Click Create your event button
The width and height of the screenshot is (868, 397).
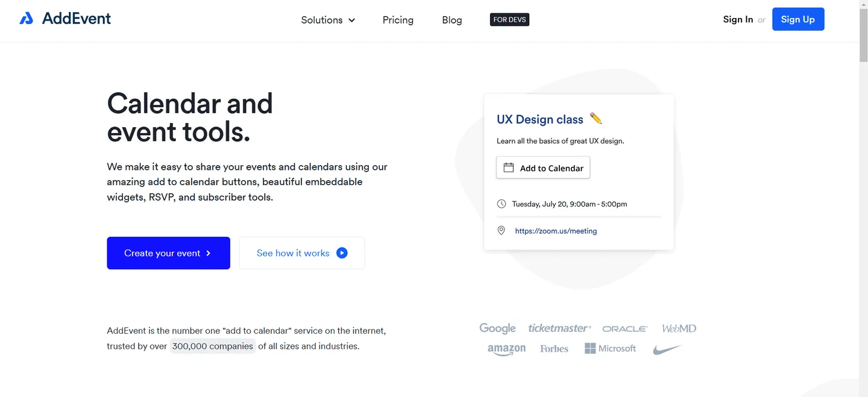click(x=169, y=253)
